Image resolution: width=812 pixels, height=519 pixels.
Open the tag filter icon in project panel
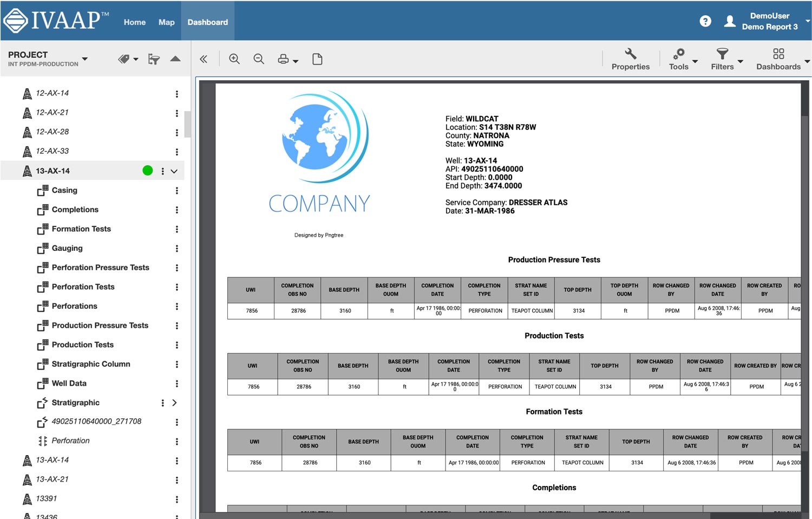pos(124,59)
